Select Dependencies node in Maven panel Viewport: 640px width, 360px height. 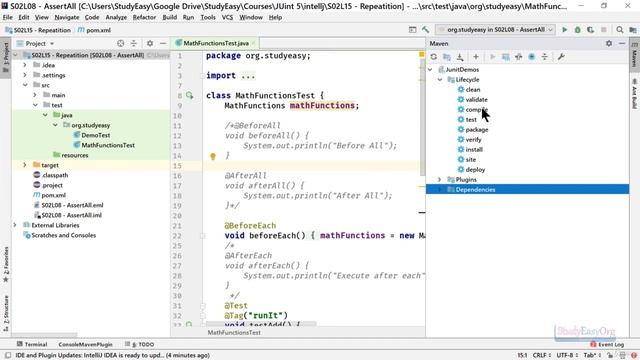[527, 189]
